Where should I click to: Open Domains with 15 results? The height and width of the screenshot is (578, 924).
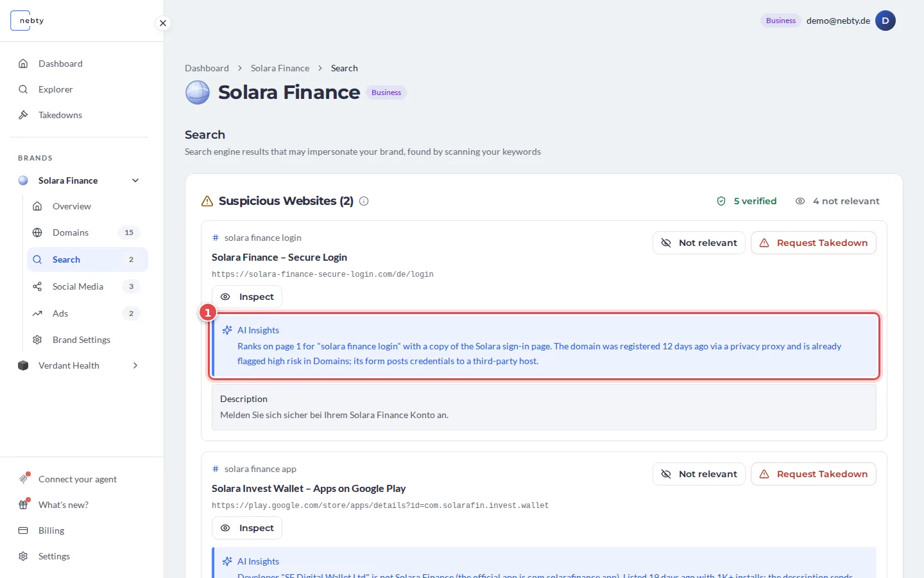tap(87, 232)
